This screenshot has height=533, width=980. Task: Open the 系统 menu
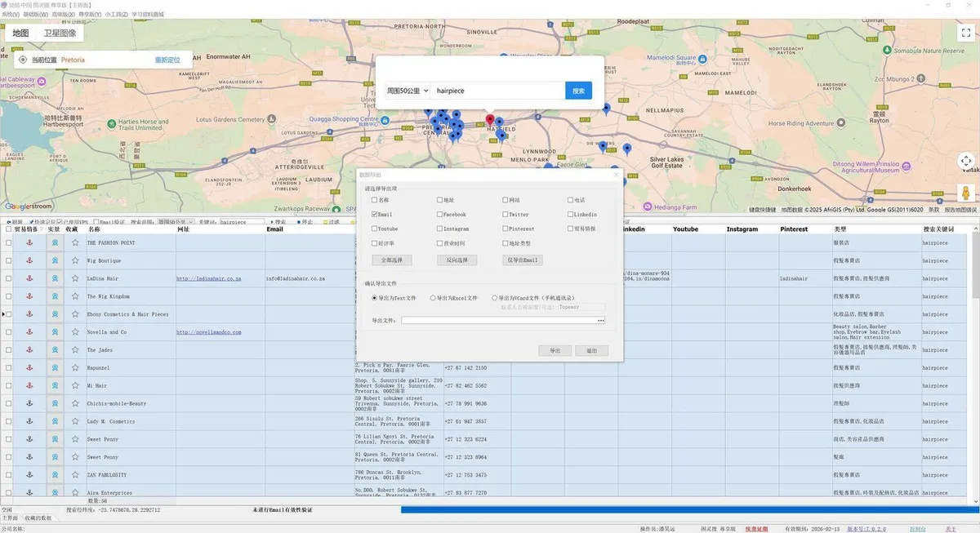(10, 15)
